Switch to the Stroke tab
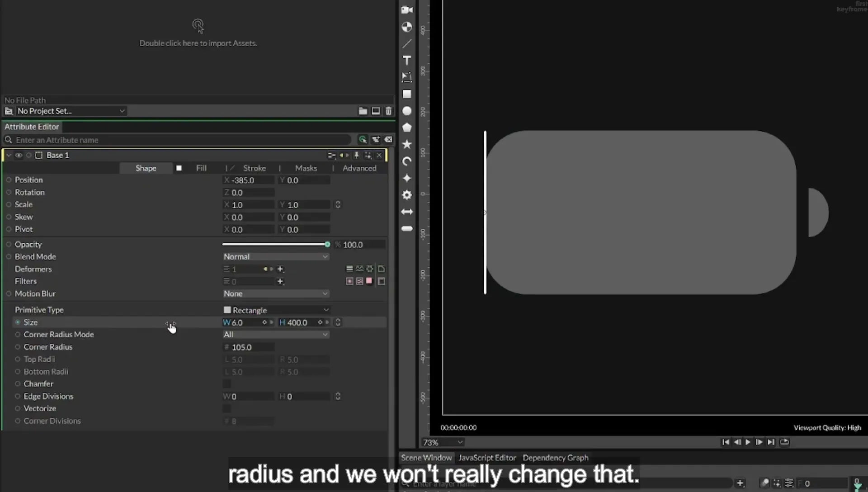Viewport: 868px width, 492px height. (255, 168)
